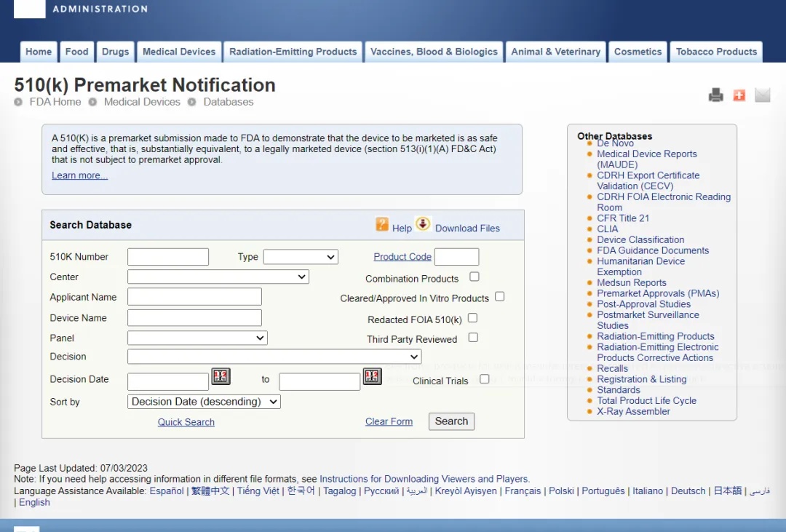
Task: Click the Clear Form link
Action: coord(389,421)
